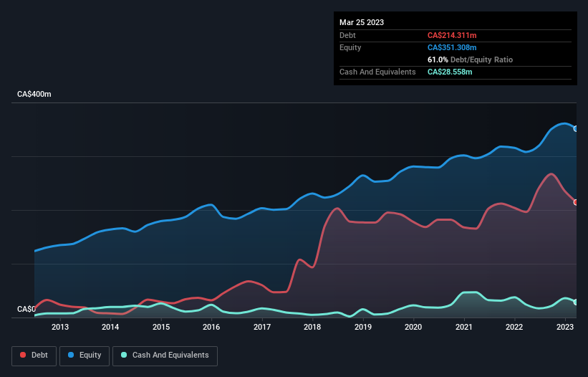Screen dimensions: 588x377
Task: Select the 2014 x-axis label
Action: click(110, 327)
